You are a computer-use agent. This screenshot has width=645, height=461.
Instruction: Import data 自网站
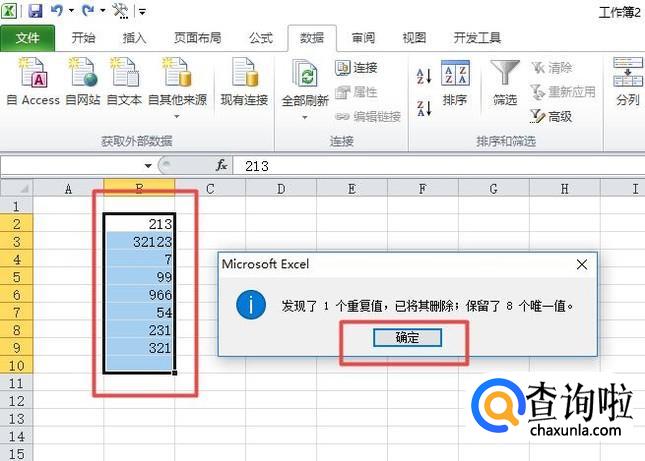click(83, 82)
